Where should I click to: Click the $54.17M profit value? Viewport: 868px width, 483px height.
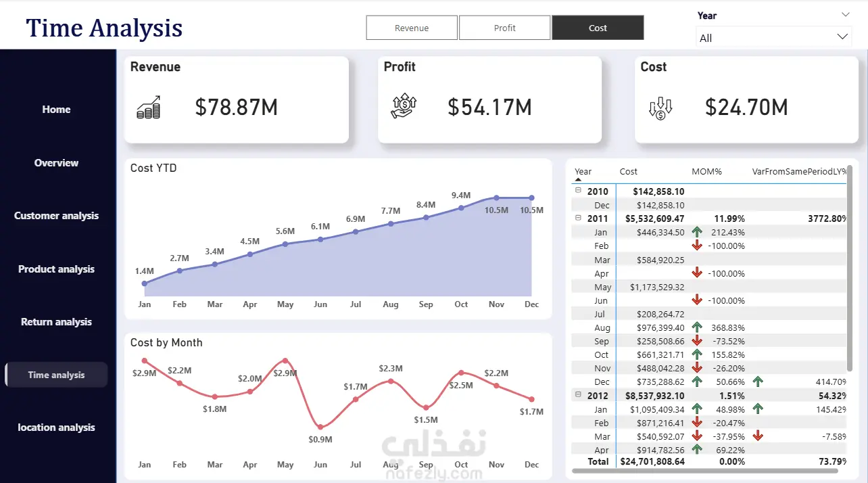(x=489, y=107)
